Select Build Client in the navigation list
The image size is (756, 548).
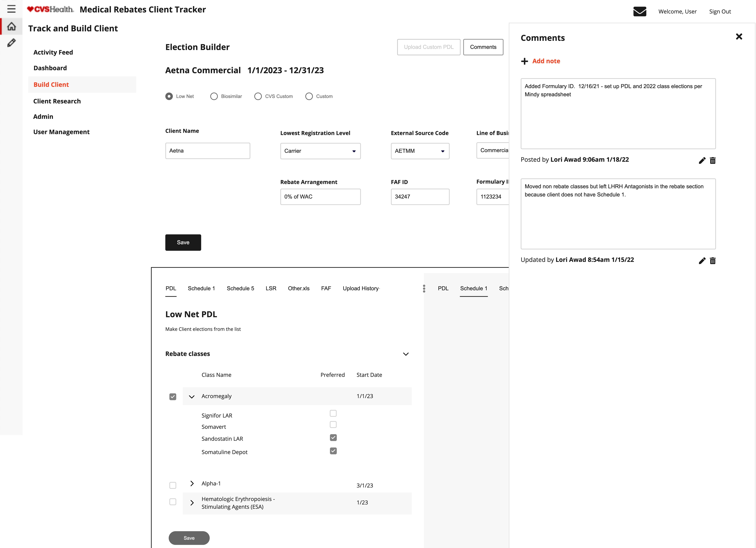click(x=51, y=84)
